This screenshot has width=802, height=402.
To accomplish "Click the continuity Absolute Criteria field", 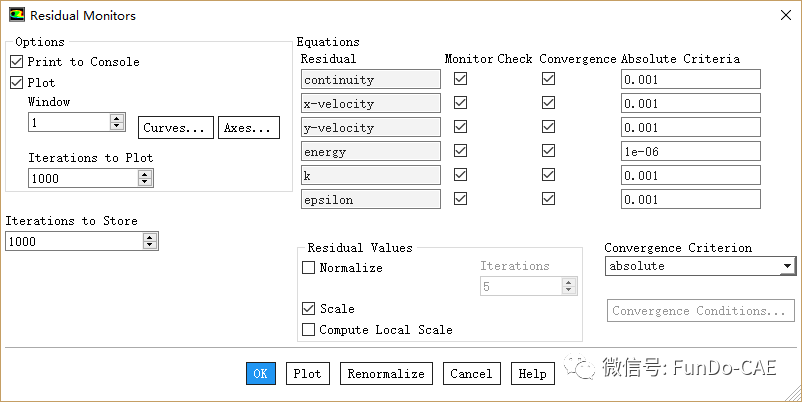I will tap(690, 79).
